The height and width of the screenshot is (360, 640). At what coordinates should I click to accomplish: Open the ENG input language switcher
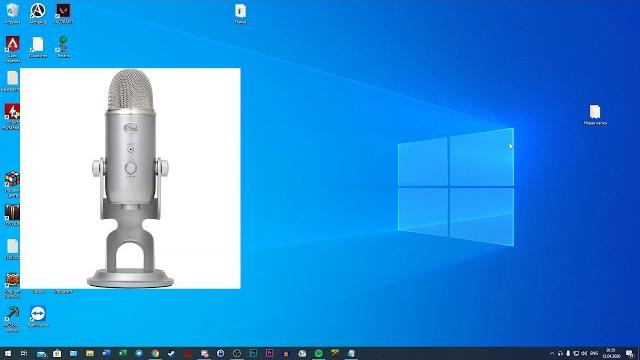[594, 353]
